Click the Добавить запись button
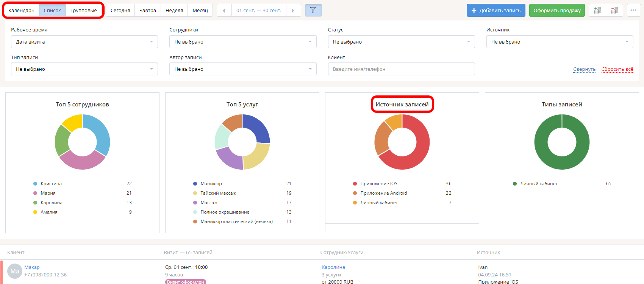This screenshot has height=284, width=644. 496,10
